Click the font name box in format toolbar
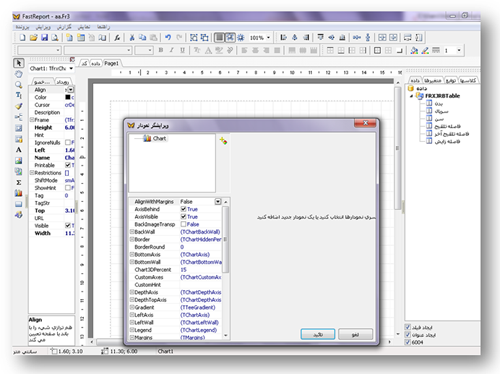The width and height of the screenshot is (500, 374). (98, 50)
